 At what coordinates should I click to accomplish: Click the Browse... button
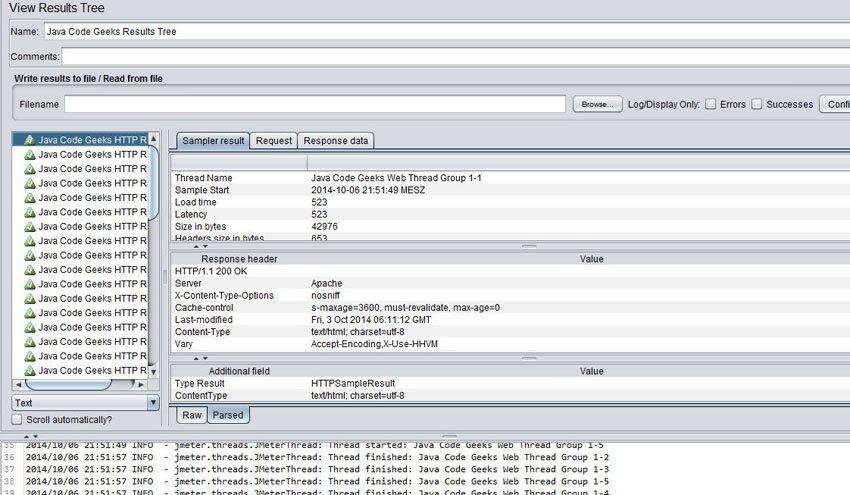pyautogui.click(x=597, y=104)
